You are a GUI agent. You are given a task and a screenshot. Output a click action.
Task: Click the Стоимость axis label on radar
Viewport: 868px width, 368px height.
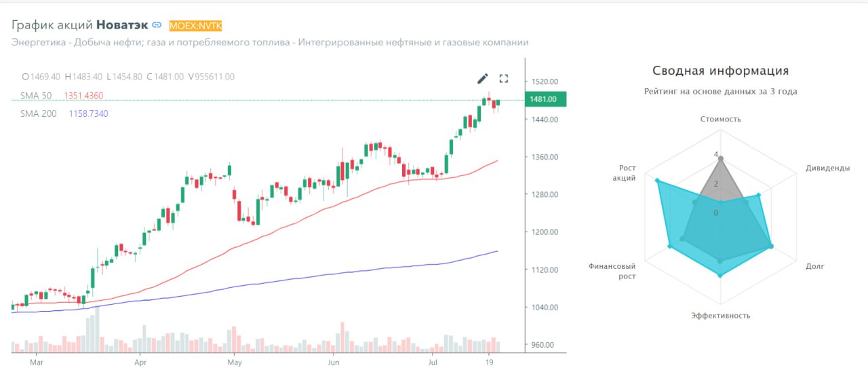721,119
